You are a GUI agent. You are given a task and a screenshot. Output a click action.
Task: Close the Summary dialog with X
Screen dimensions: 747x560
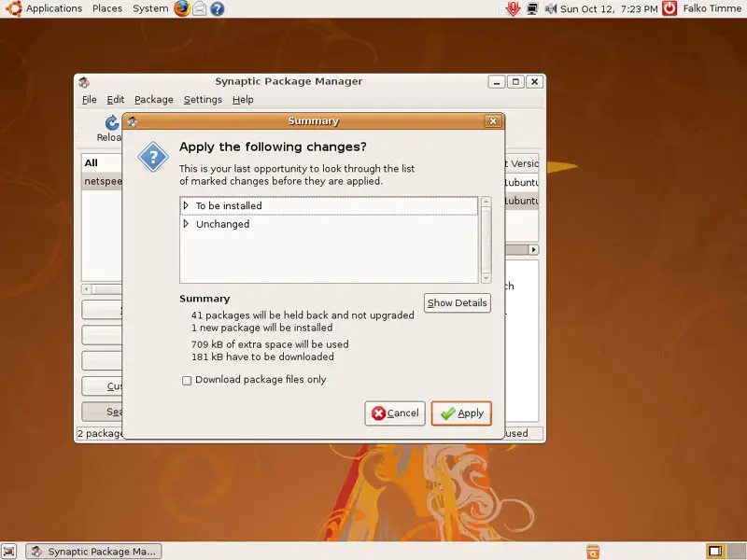[x=493, y=121]
